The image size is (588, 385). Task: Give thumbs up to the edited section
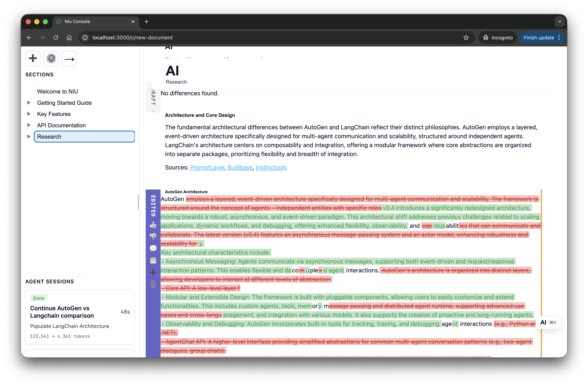[x=153, y=225]
